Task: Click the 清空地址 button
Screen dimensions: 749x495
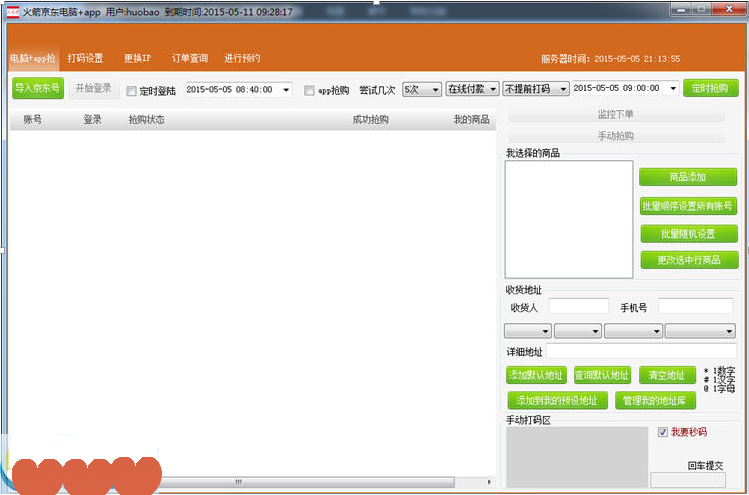Action: pos(667,375)
